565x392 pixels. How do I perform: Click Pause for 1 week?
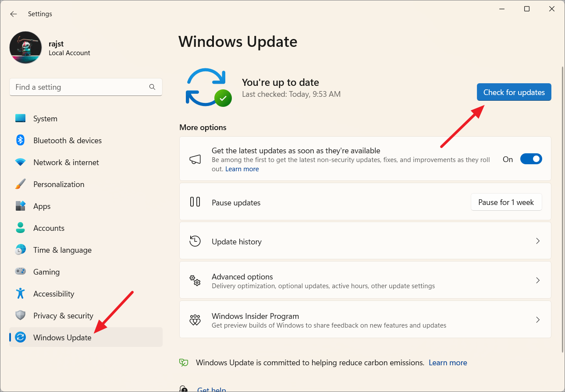point(506,202)
